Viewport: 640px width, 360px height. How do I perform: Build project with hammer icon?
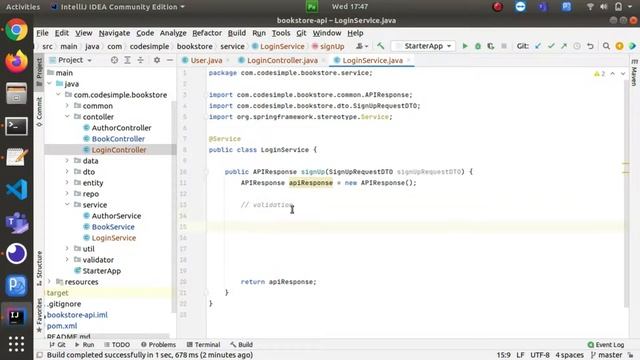pos(380,46)
